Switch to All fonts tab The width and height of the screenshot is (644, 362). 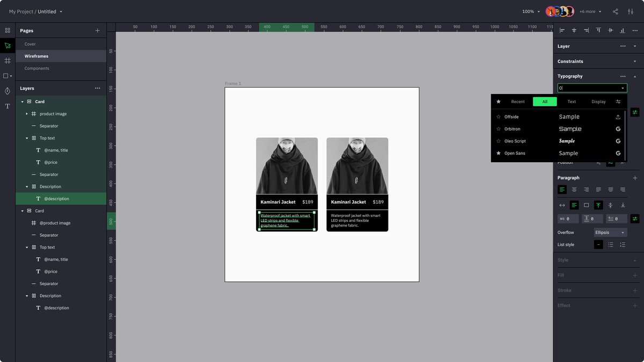pyautogui.click(x=545, y=102)
